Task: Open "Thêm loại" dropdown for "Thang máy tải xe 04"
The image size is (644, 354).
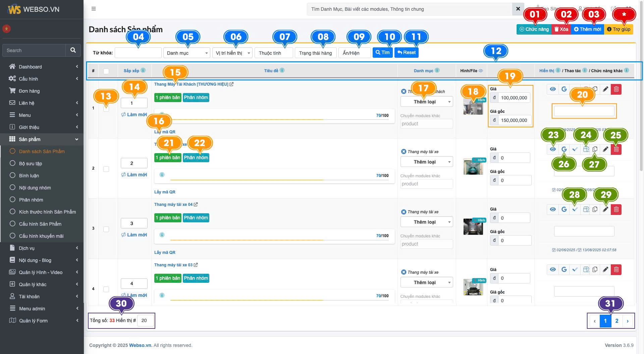Action: click(426, 222)
